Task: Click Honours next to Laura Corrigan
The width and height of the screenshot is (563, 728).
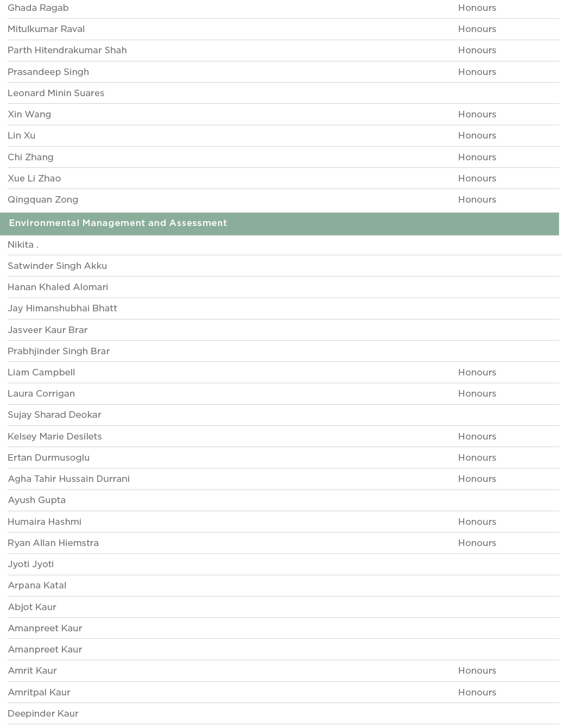Action: pos(477,394)
